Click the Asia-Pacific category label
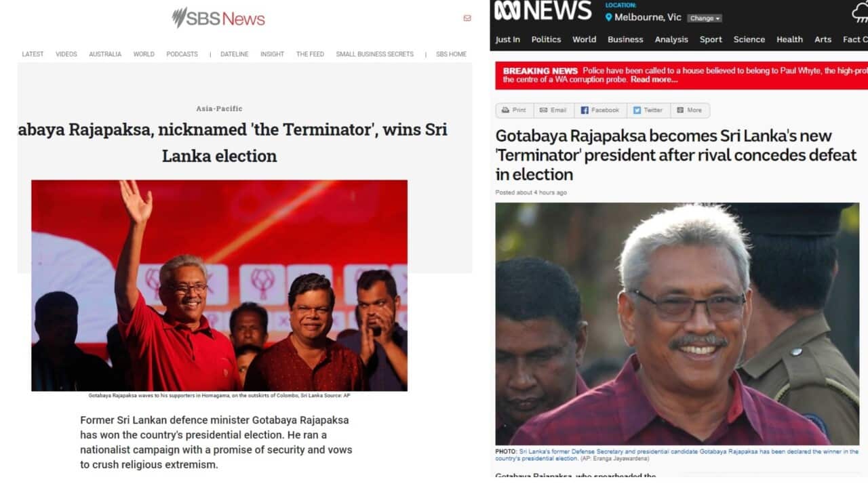 219,108
